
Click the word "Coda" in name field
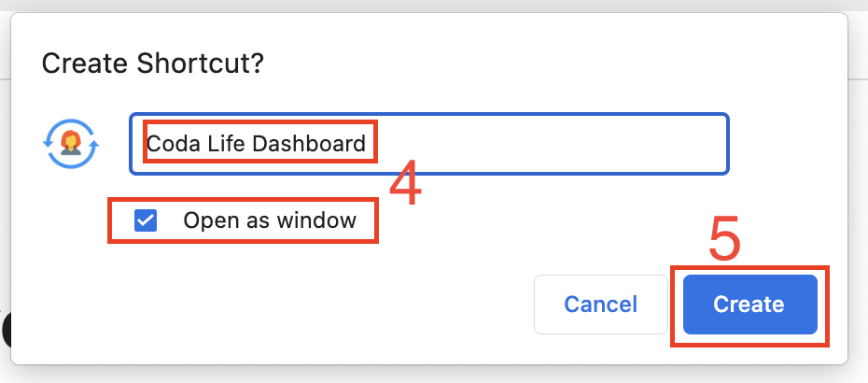[x=171, y=144]
